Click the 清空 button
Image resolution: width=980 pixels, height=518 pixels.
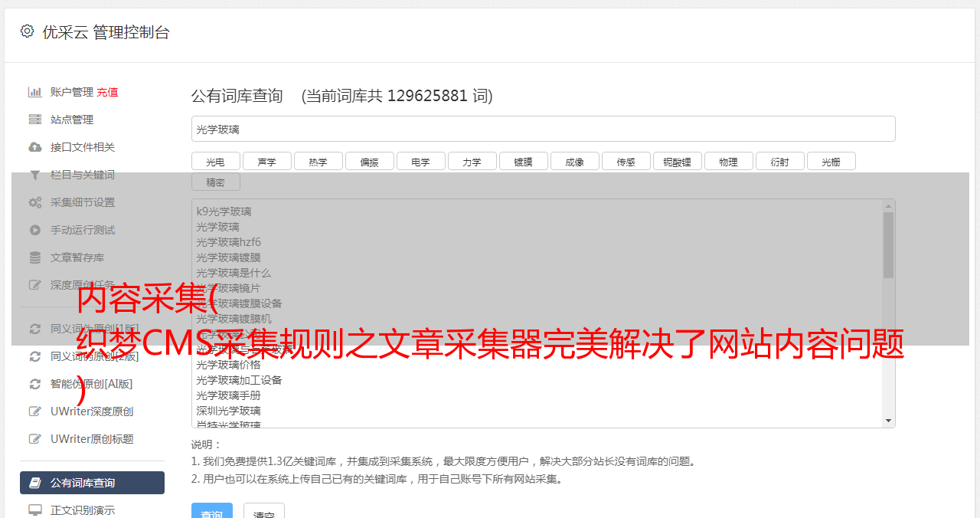[x=264, y=511]
